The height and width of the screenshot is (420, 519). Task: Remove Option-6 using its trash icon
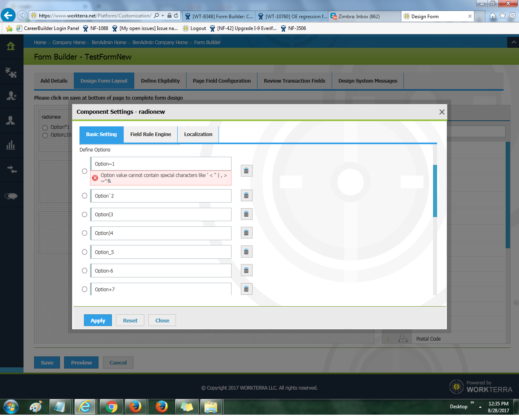point(246,271)
